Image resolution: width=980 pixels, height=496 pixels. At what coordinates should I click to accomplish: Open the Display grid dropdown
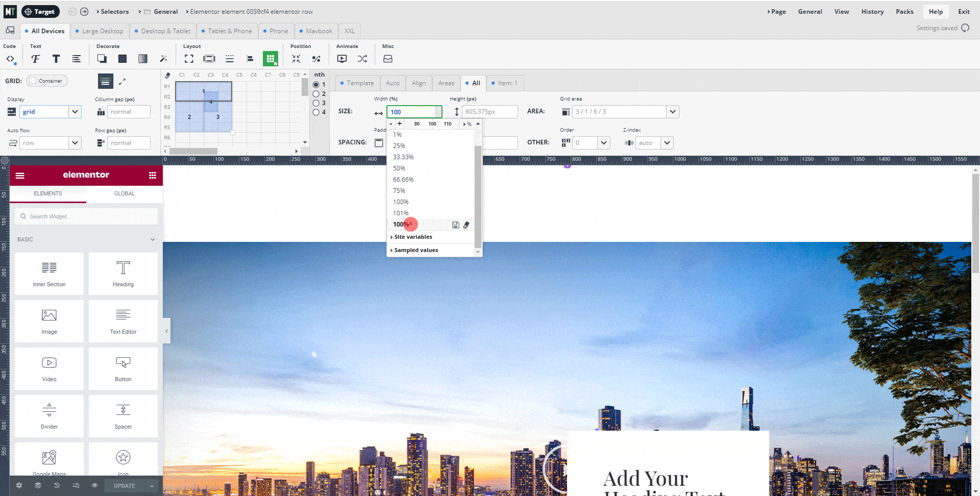(75, 112)
